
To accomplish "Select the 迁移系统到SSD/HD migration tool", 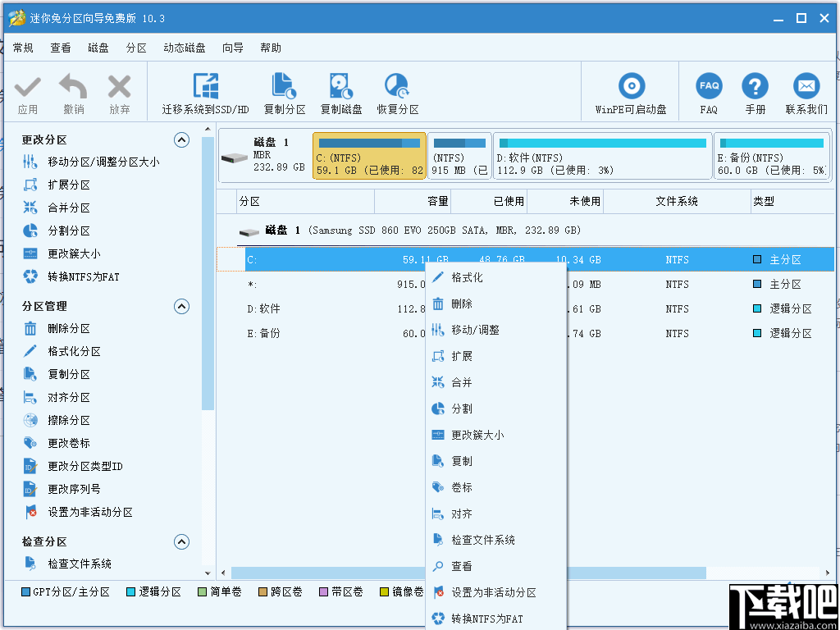I will [x=206, y=91].
